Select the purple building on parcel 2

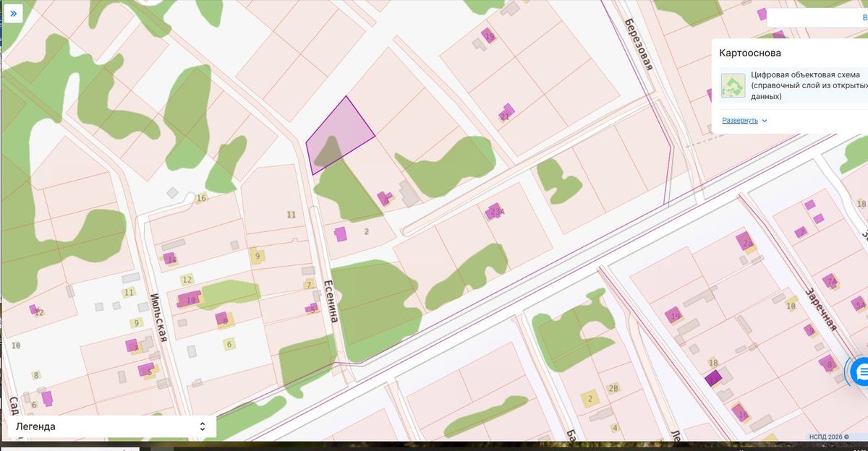pos(340,233)
